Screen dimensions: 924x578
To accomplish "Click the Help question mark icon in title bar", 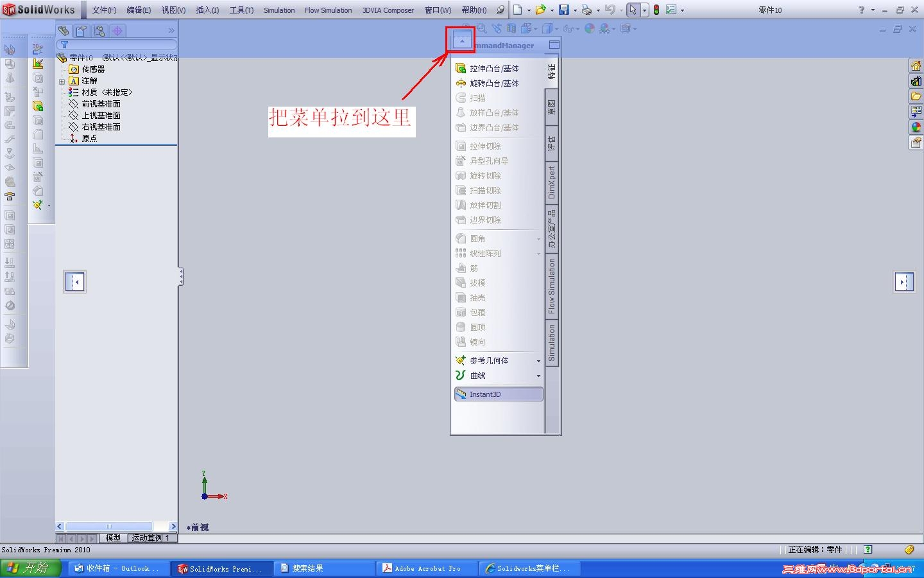I will pos(861,10).
